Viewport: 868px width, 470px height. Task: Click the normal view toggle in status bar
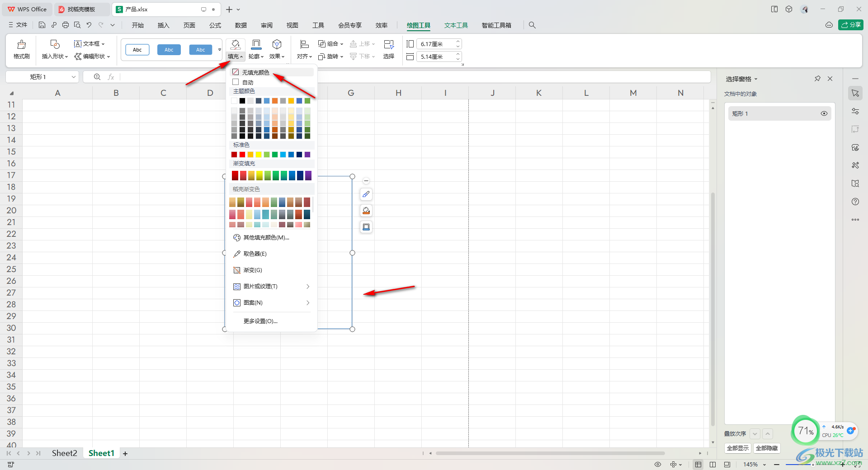[698, 465]
